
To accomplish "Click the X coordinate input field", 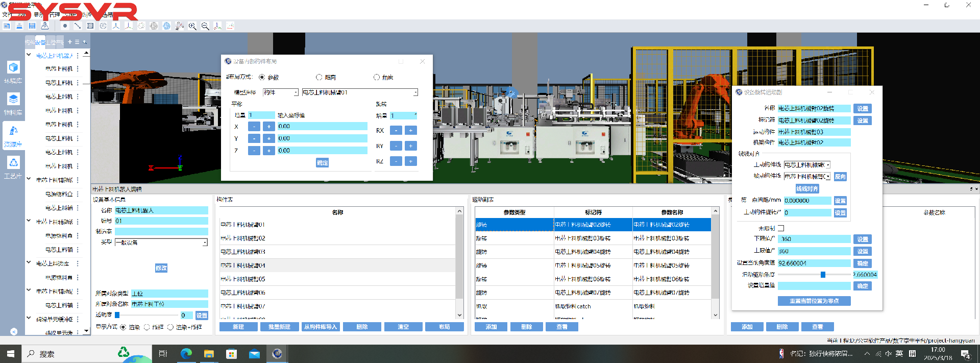I will [x=322, y=126].
